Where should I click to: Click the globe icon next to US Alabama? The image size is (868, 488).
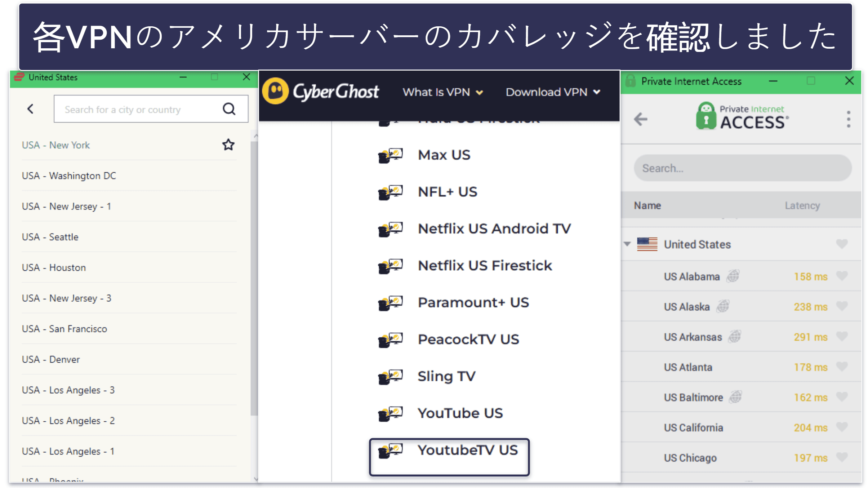pyautogui.click(x=733, y=276)
